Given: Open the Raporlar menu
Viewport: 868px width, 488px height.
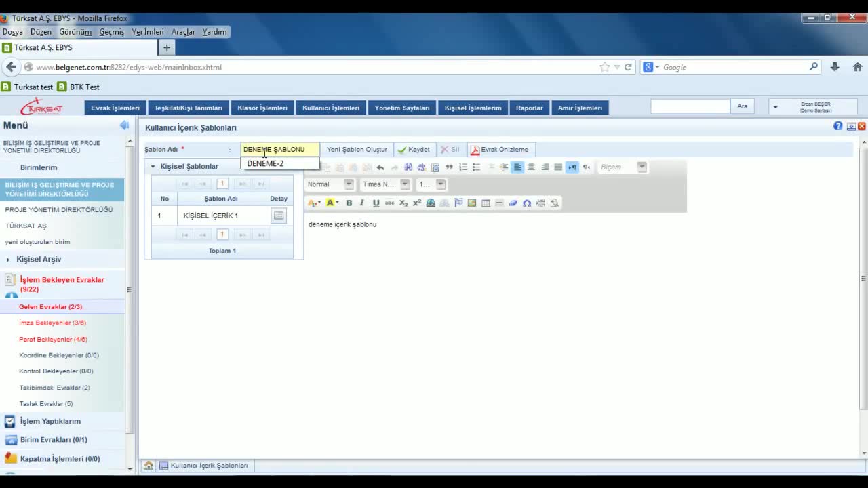Looking at the screenshot, I should click(x=529, y=108).
